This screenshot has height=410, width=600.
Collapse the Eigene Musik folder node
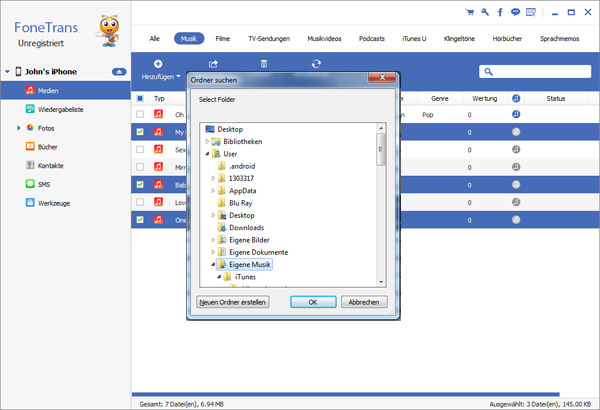point(213,265)
